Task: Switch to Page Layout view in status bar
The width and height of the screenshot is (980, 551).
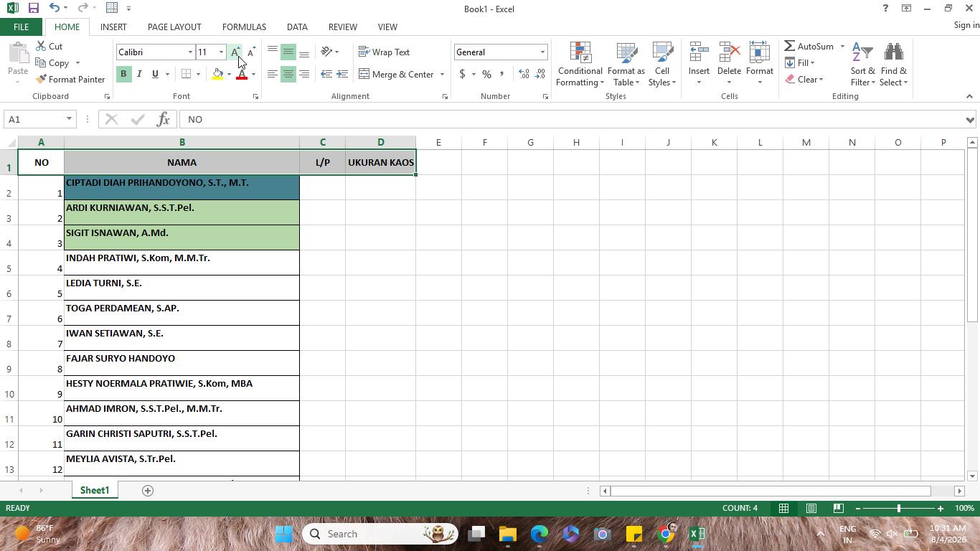Action: pos(811,508)
